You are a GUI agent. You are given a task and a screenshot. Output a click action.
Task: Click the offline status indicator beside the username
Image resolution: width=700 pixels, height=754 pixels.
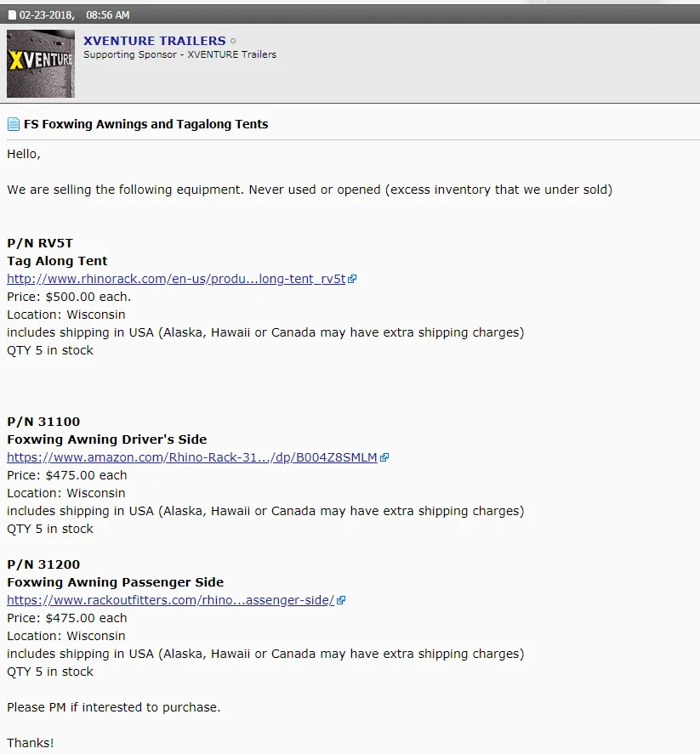pyautogui.click(x=233, y=41)
